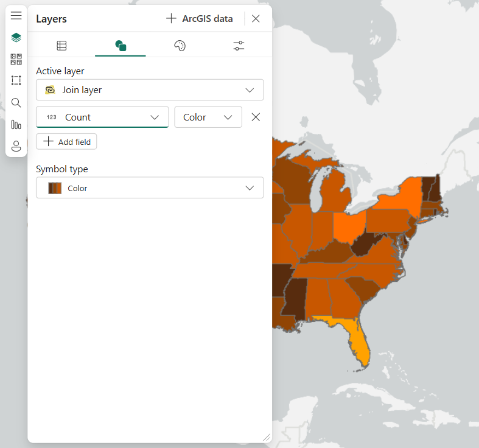Select the rectangle selection tool icon
The width and height of the screenshot is (479, 448).
click(x=16, y=80)
